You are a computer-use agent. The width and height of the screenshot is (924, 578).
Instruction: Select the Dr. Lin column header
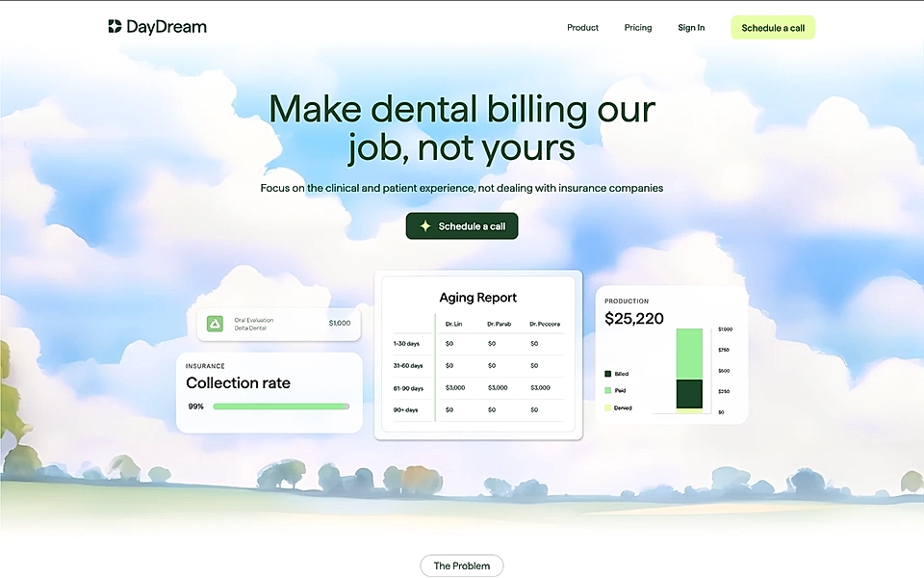coord(453,323)
